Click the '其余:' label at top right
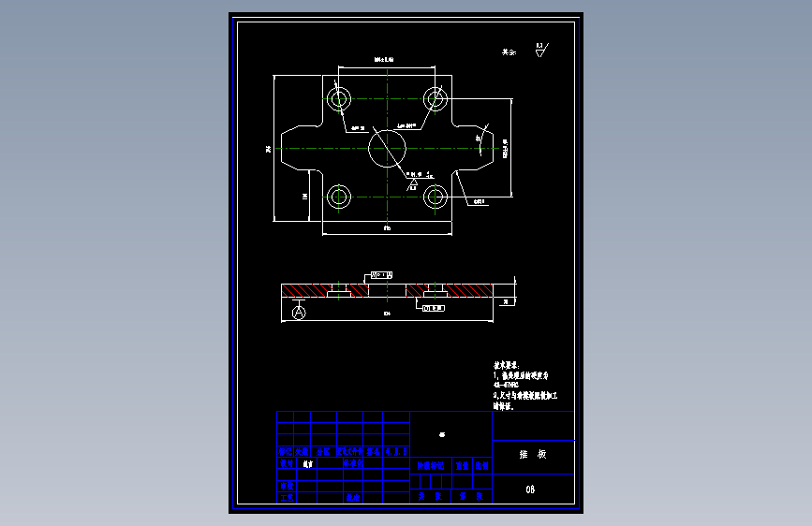 509,52
